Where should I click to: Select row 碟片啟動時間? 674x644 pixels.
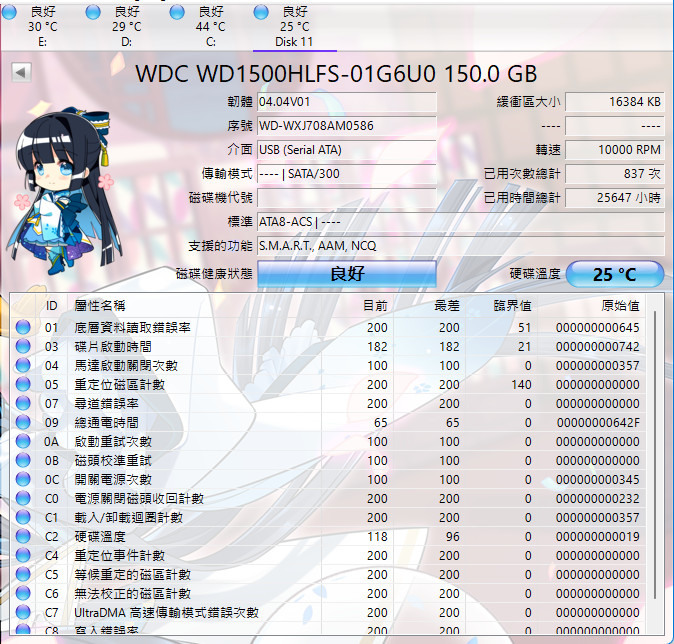(329, 346)
